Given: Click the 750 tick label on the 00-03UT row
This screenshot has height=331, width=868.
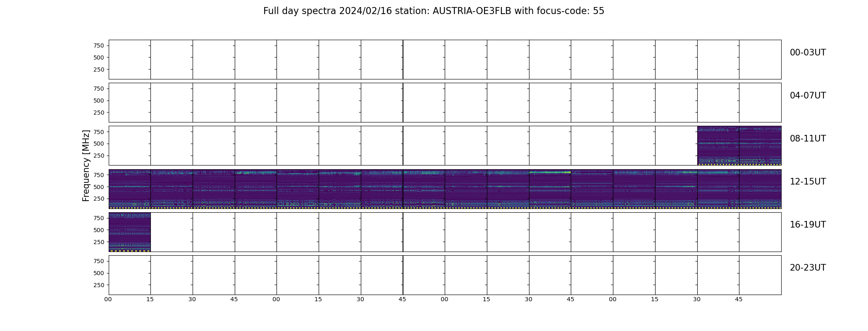Looking at the screenshot, I should pyautogui.click(x=99, y=46).
